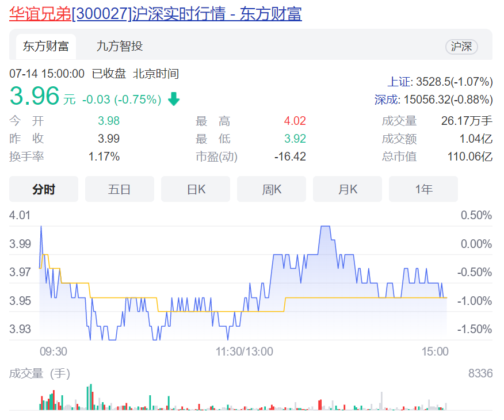Click the green down arrow icon
This screenshot has width=504, height=420.
click(174, 99)
